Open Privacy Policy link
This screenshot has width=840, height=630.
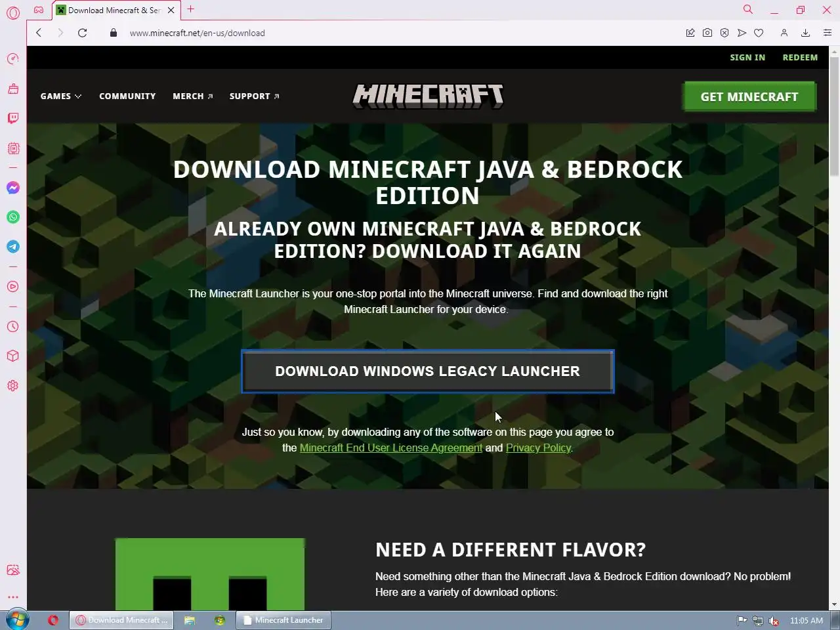click(x=538, y=448)
